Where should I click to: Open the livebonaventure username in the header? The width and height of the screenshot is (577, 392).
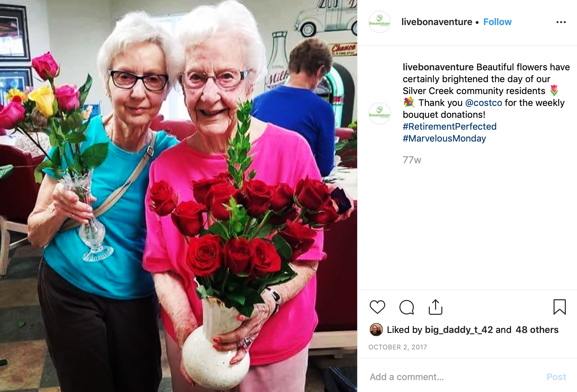[x=436, y=22]
